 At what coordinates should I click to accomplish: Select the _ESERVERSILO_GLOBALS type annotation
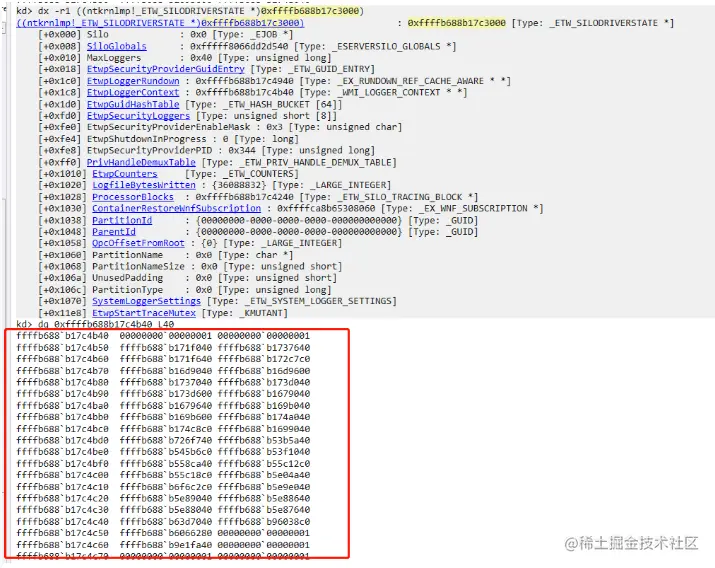[375, 46]
